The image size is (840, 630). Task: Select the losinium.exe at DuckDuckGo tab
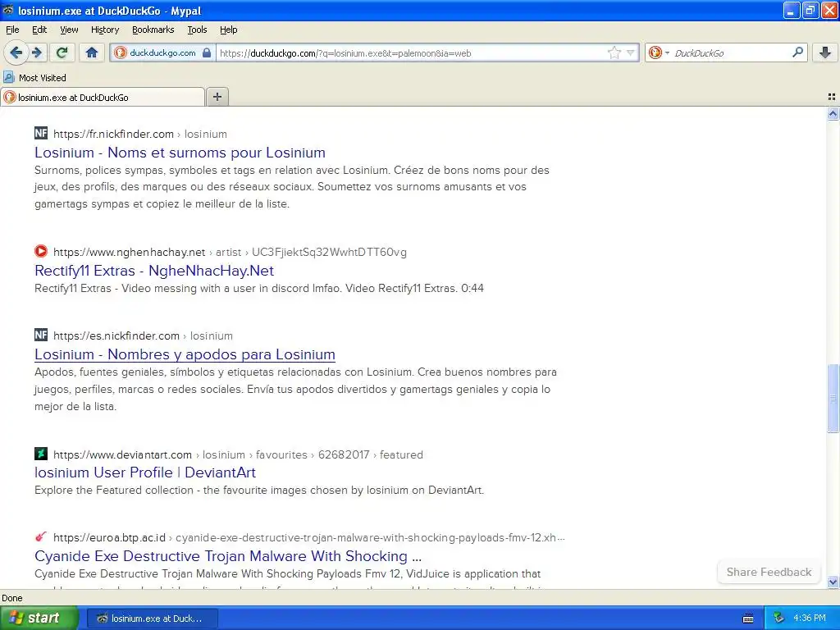(103, 98)
